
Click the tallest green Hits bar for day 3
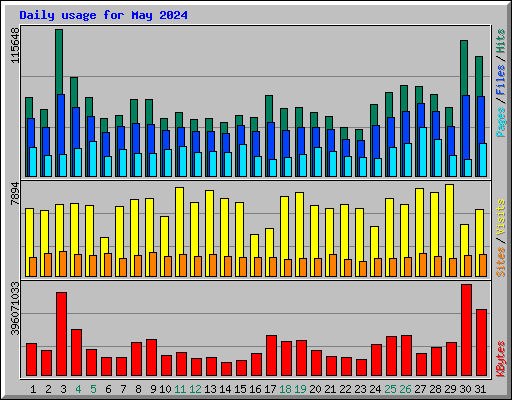click(59, 62)
